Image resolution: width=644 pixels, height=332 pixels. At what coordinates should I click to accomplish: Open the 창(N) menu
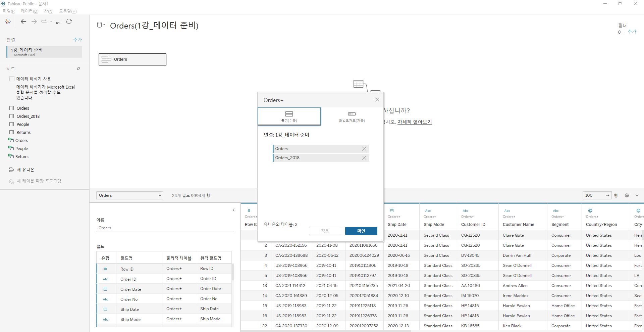click(49, 11)
